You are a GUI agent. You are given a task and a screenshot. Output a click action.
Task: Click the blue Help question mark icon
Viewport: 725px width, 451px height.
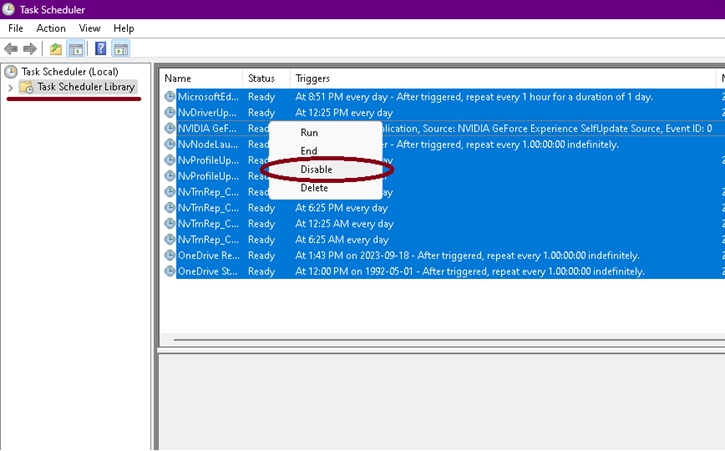[x=100, y=49]
